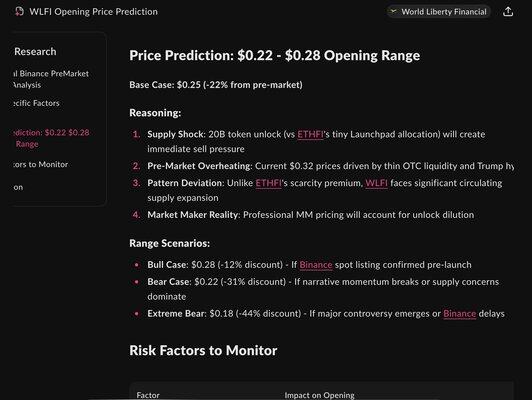The height and width of the screenshot is (400, 532).
Task: Select the highlighted $0.22 $0.28 Range outline item
Action: click(51, 138)
